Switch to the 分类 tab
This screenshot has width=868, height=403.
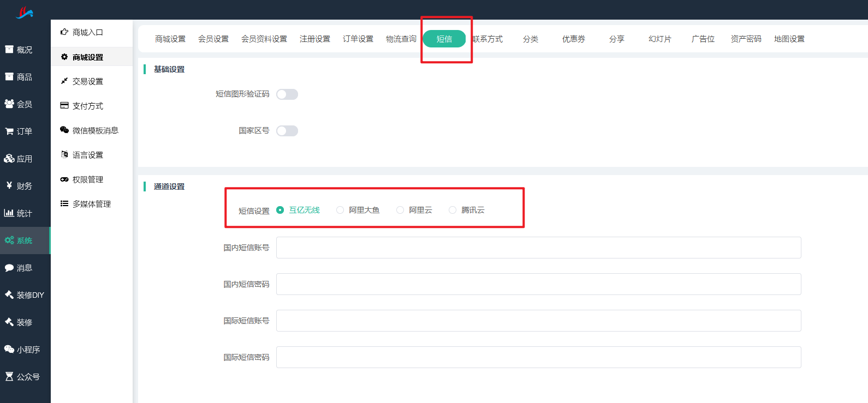click(x=531, y=39)
